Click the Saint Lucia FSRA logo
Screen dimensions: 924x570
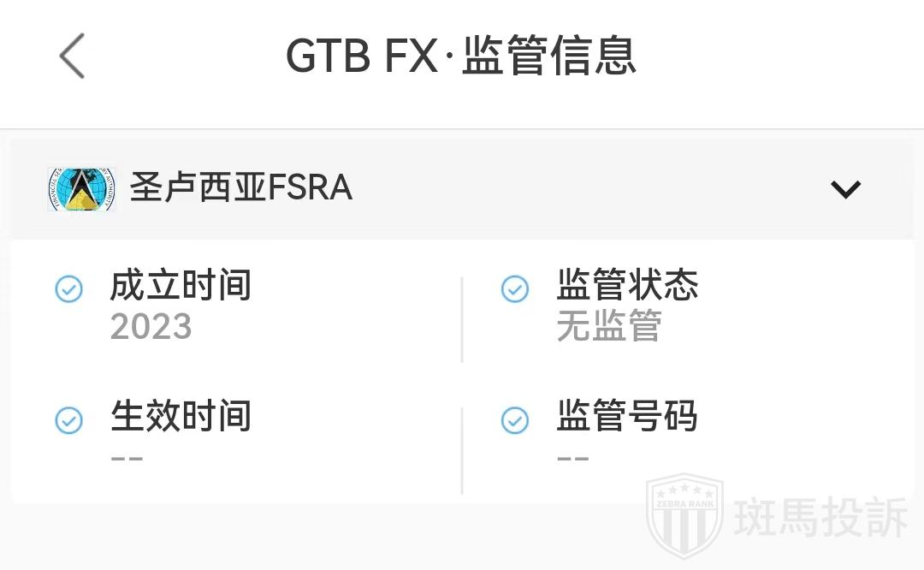[x=81, y=189]
